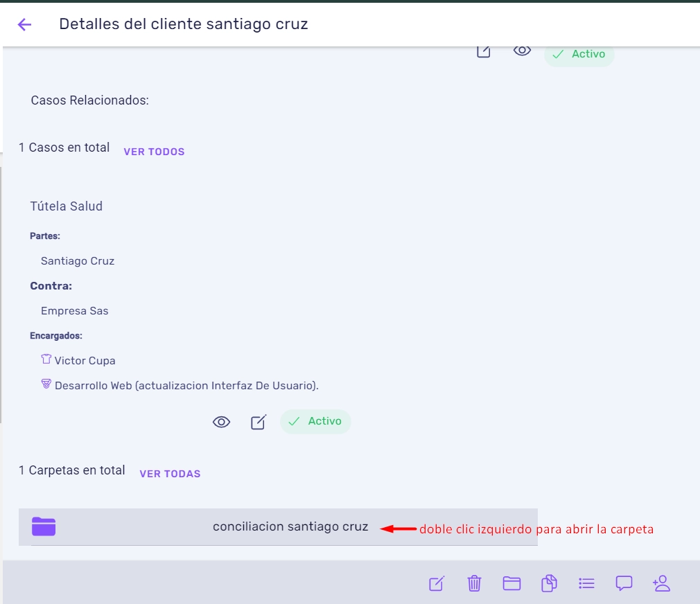Select the Tútela Salud case title
Image resolution: width=700 pixels, height=604 pixels.
66,206
